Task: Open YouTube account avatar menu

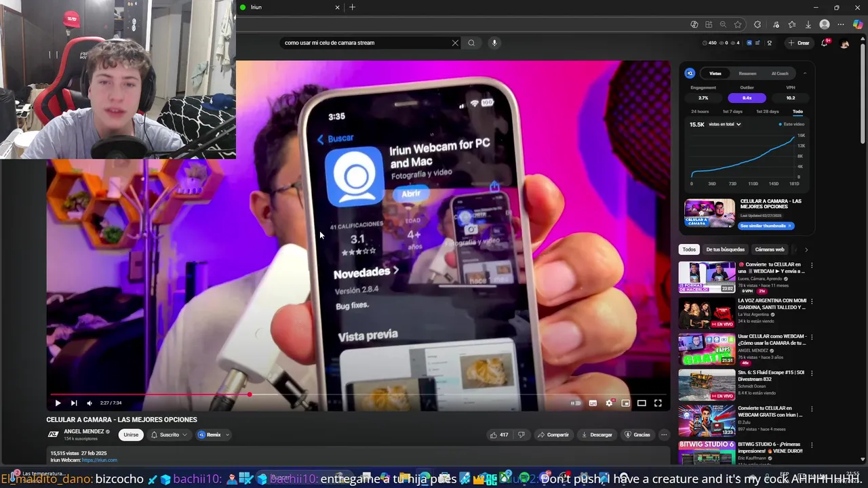Action: 844,43
